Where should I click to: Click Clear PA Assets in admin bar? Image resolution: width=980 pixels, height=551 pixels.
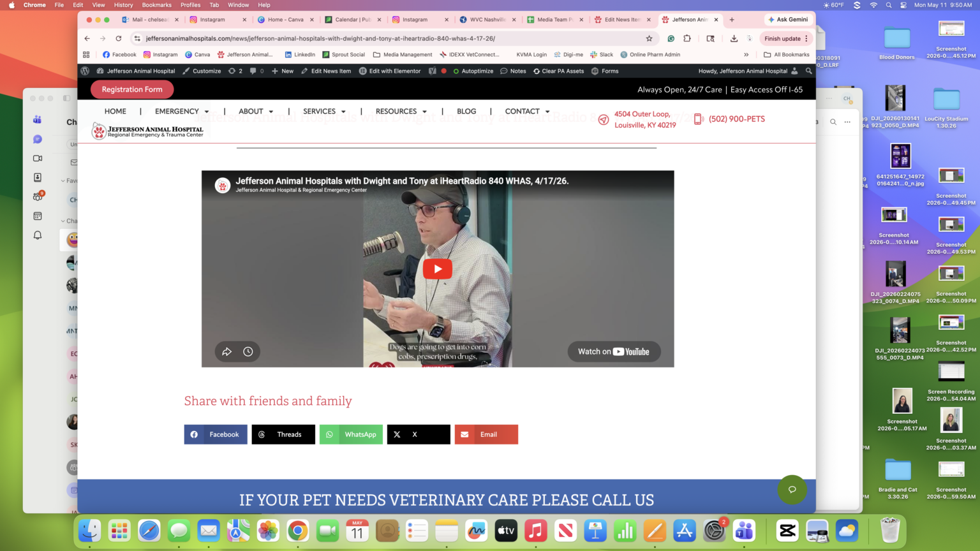point(559,71)
